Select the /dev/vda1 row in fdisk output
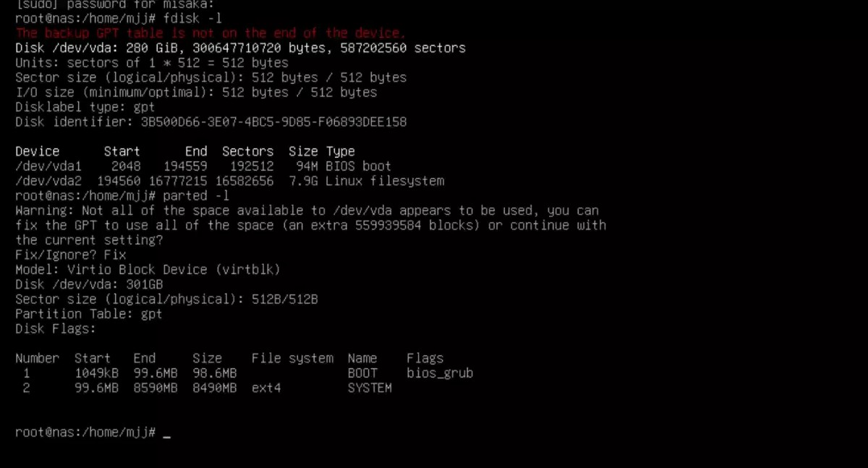Viewport: 868px width, 468px height. point(203,166)
